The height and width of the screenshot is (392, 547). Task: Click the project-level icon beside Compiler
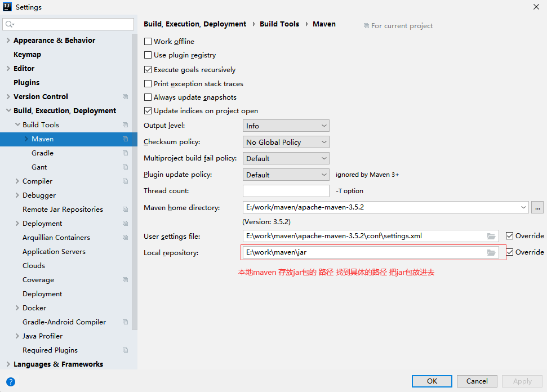(x=125, y=181)
